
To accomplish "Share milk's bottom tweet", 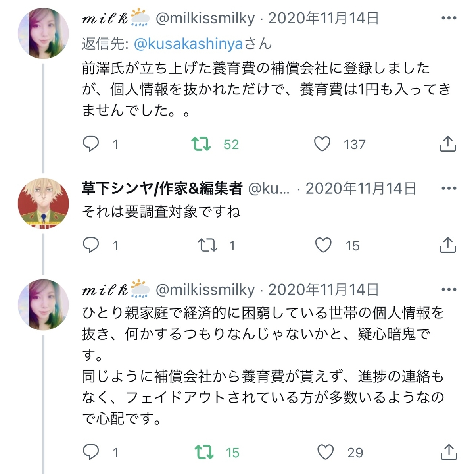I will tap(449, 452).
